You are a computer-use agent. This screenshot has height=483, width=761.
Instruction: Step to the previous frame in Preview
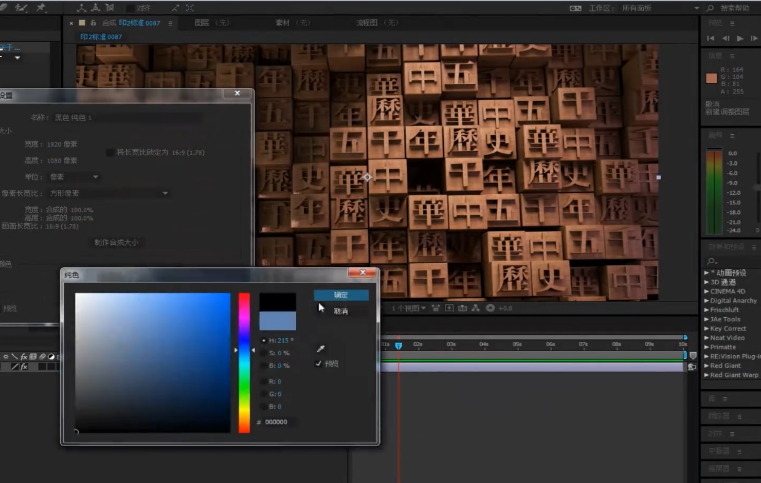point(725,38)
